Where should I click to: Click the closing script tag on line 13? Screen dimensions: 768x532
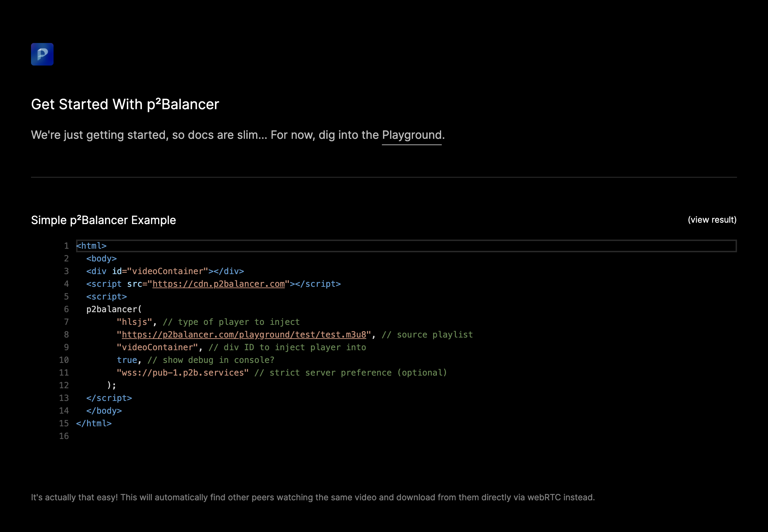point(109,398)
